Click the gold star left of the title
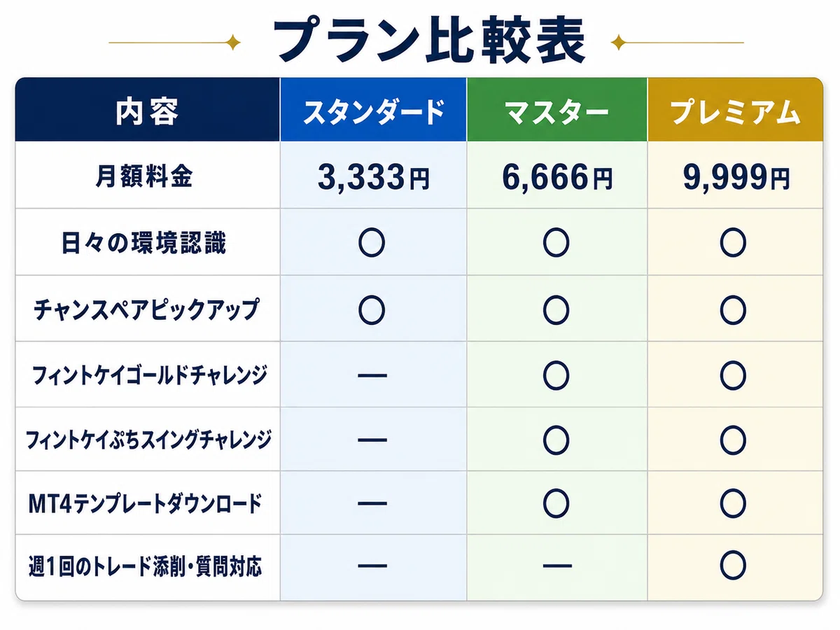 [233, 43]
